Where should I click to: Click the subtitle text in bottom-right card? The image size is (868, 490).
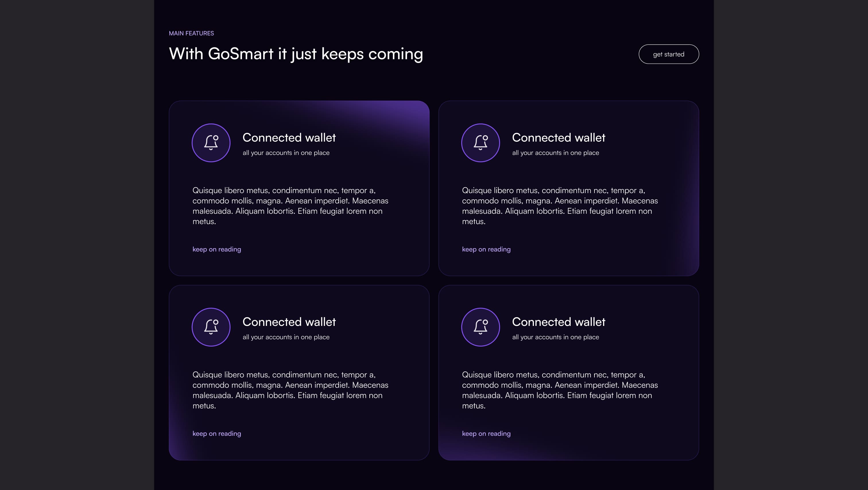[x=556, y=337]
